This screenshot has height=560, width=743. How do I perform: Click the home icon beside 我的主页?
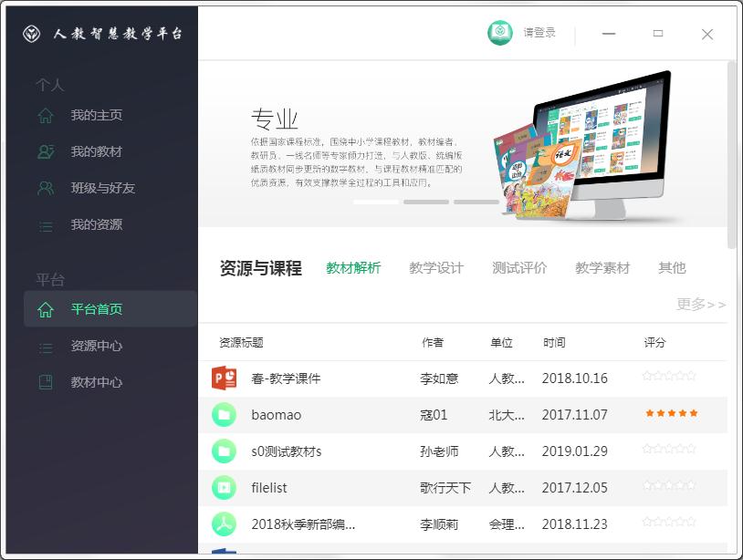click(46, 115)
